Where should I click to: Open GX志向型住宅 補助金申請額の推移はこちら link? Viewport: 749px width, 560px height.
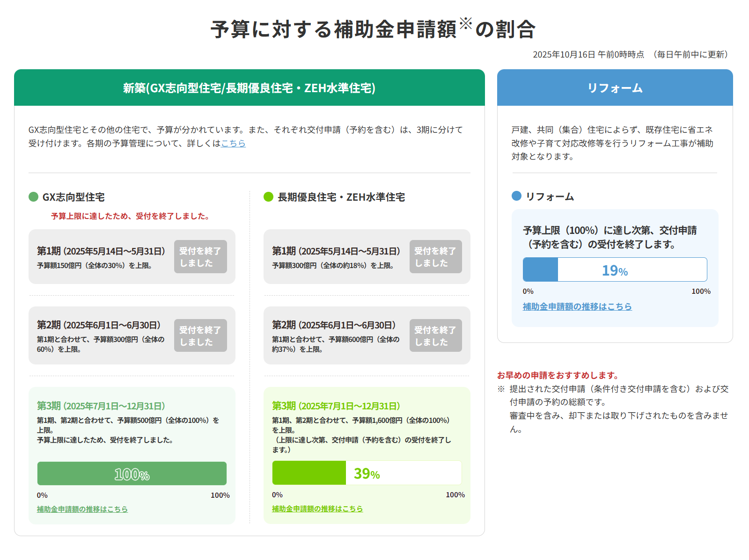pos(81,509)
